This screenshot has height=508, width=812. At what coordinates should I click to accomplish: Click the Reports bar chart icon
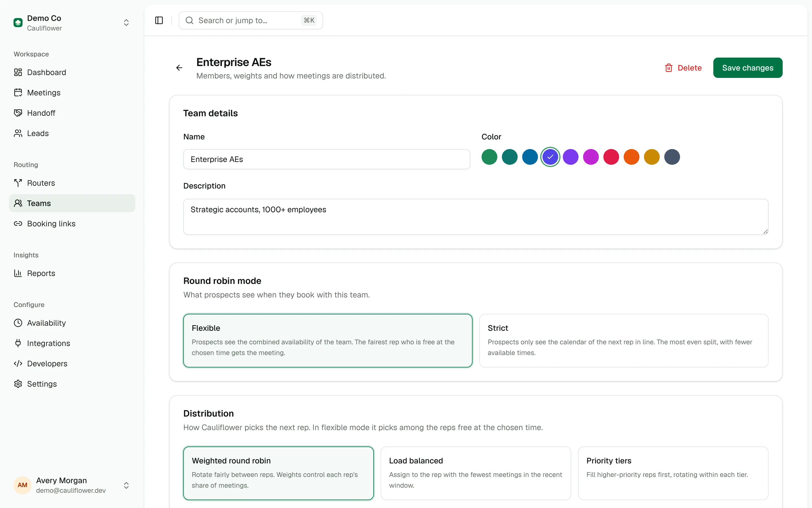(18, 273)
